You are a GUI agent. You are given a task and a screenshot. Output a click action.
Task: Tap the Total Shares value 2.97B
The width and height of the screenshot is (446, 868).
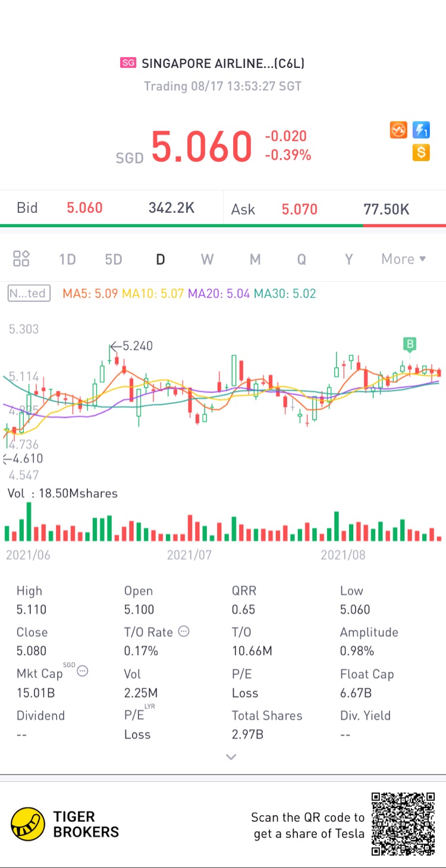pos(247,734)
